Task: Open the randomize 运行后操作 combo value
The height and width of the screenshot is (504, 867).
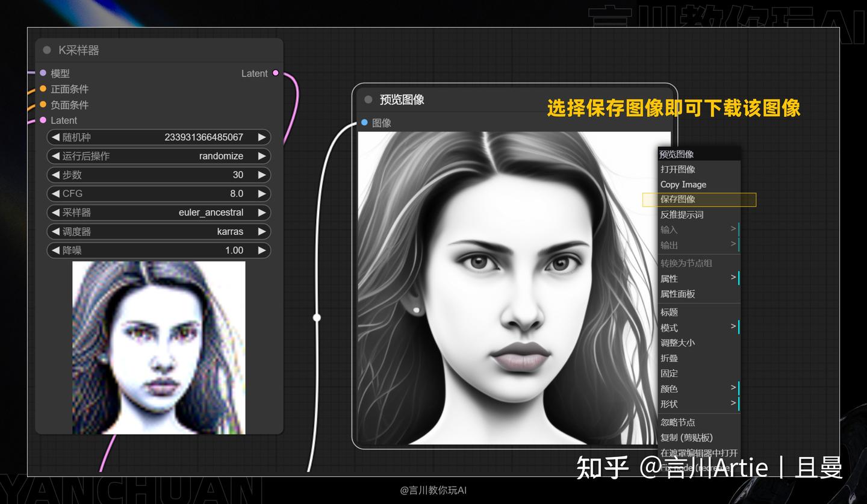Action: pos(222,156)
